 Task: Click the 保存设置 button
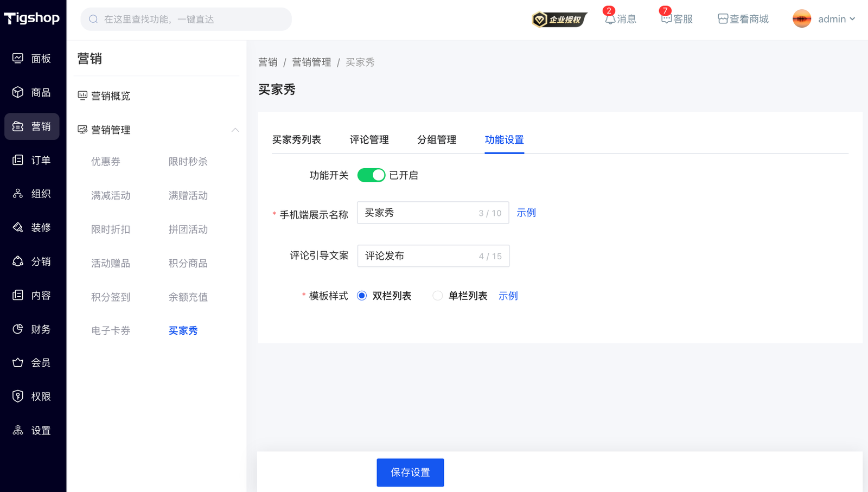410,472
